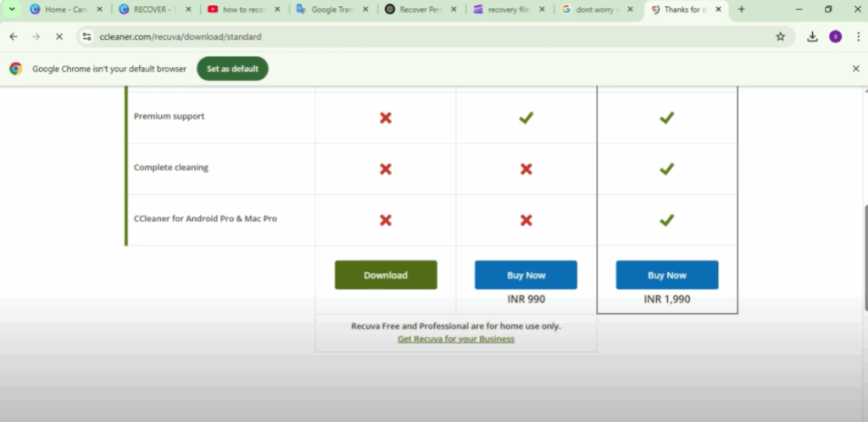Viewport: 868px width, 422px height.
Task: Click the back navigation arrow
Action: click(x=14, y=37)
